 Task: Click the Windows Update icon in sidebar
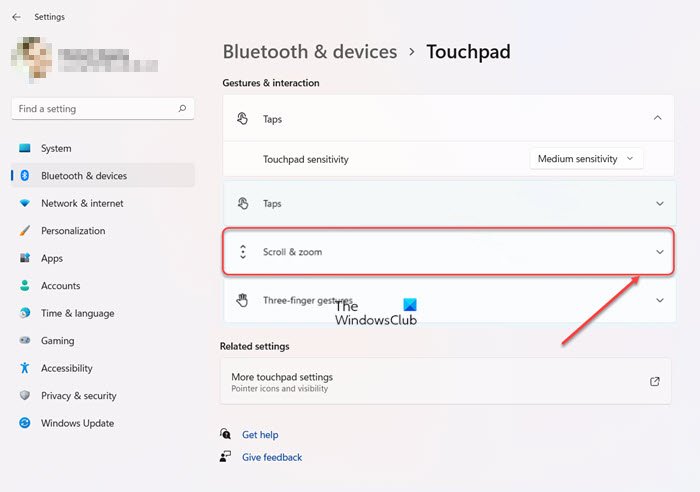[25, 423]
